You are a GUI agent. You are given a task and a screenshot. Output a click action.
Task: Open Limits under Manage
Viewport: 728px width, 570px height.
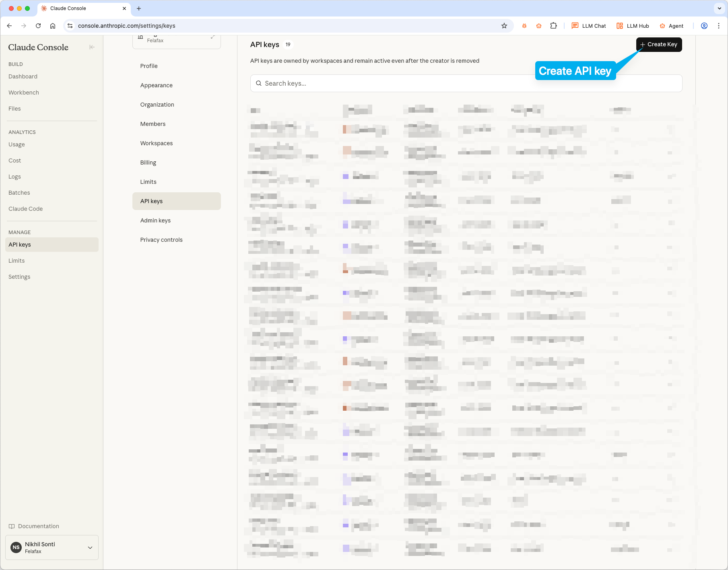point(16,261)
